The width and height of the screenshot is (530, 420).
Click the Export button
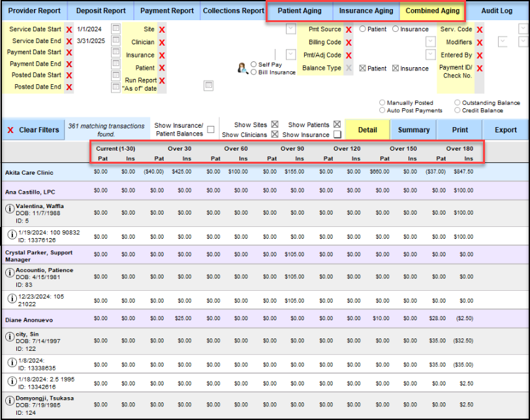click(505, 130)
